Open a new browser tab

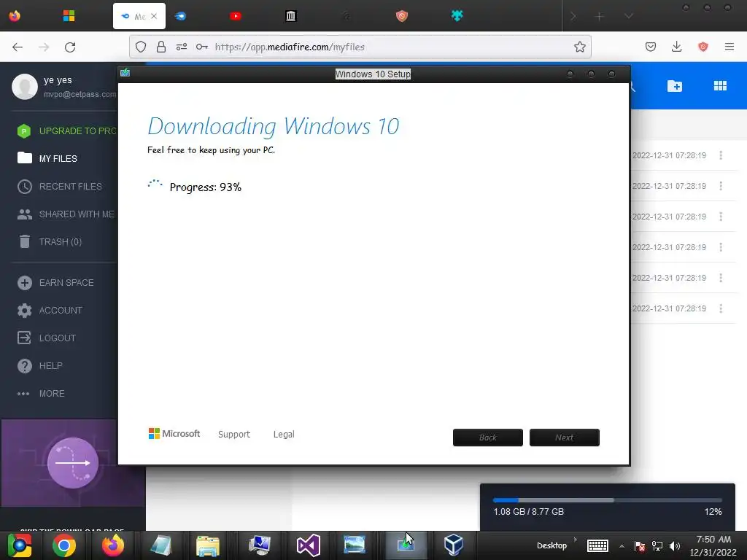(600, 16)
